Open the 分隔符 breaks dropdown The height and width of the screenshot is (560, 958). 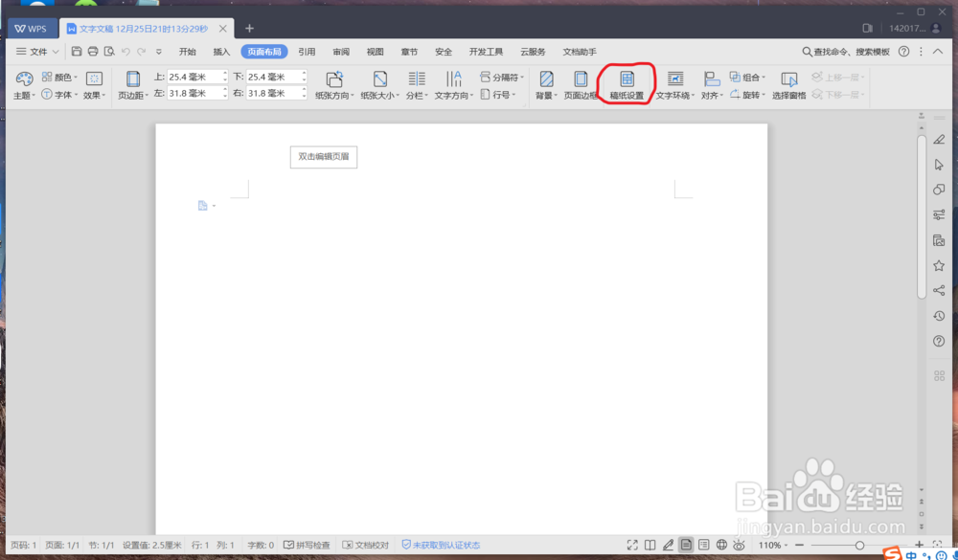(502, 78)
